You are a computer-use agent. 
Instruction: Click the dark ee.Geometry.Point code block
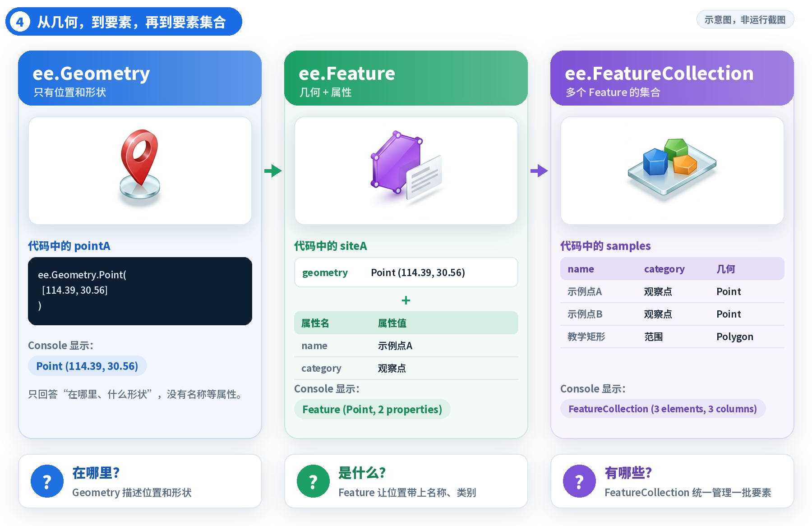140,291
